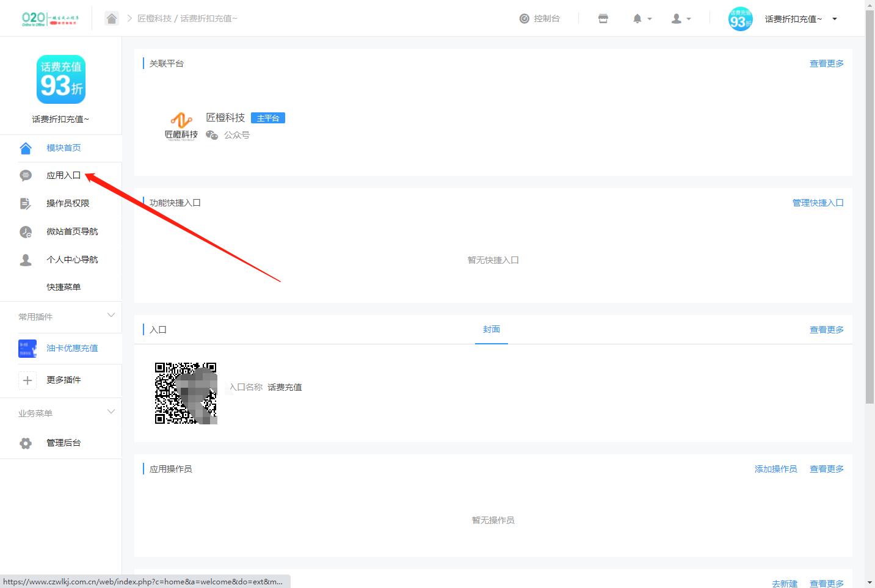Click 查看更多 in 入口 section
Image resolution: width=875 pixels, height=588 pixels.
827,330
